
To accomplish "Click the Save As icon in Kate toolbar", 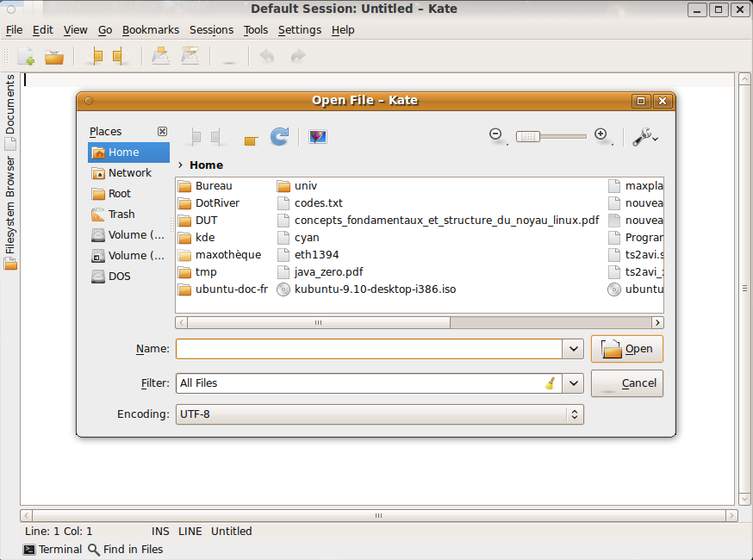I will pos(190,56).
